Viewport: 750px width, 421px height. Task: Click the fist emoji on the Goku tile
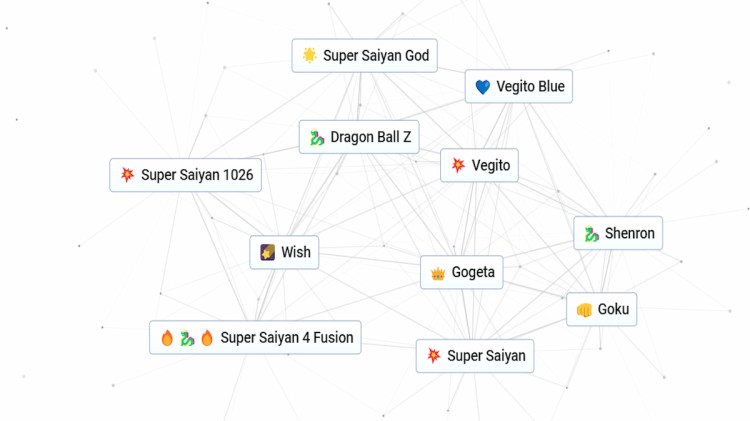click(x=584, y=310)
